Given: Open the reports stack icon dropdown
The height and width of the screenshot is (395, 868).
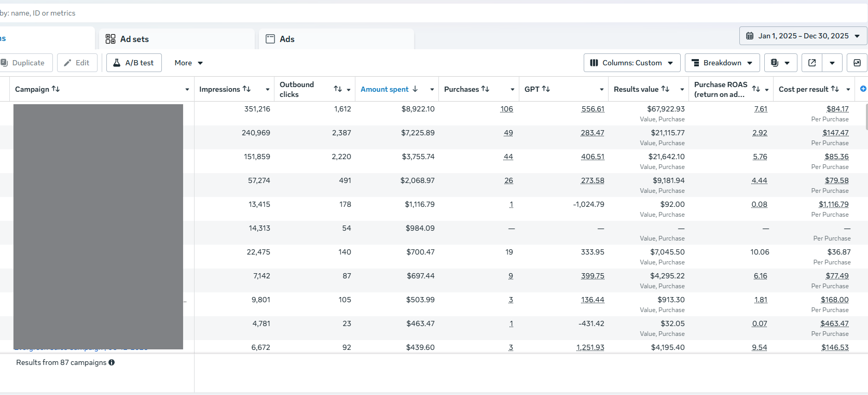Looking at the screenshot, I should click(780, 63).
